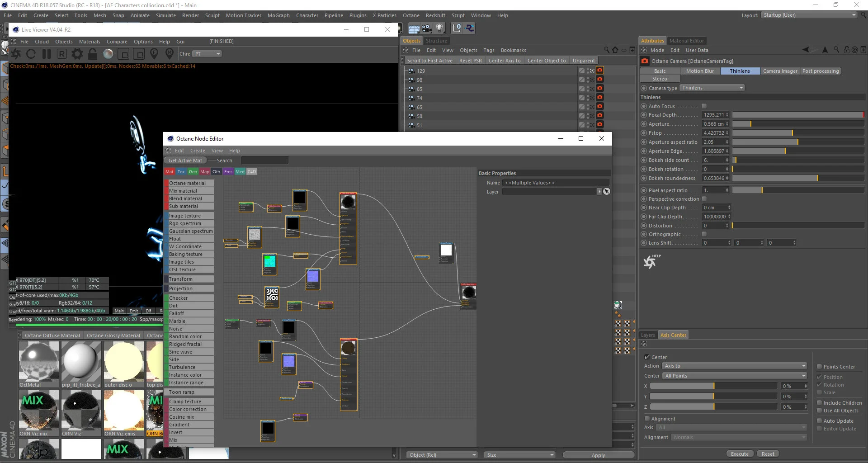The image size is (868, 463).
Task: Select the focus picker pin icon
Action: [154, 54]
